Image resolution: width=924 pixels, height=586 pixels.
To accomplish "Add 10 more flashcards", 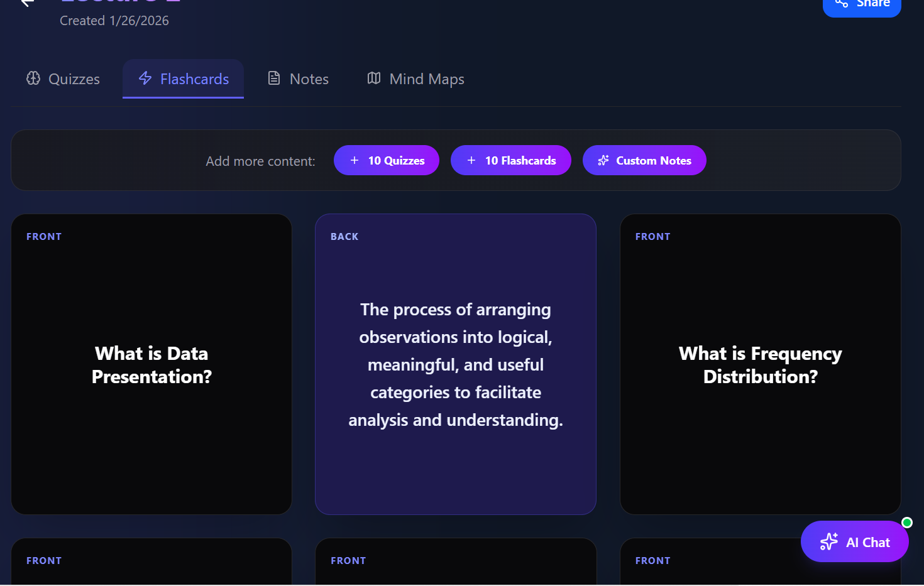I will [x=511, y=160].
